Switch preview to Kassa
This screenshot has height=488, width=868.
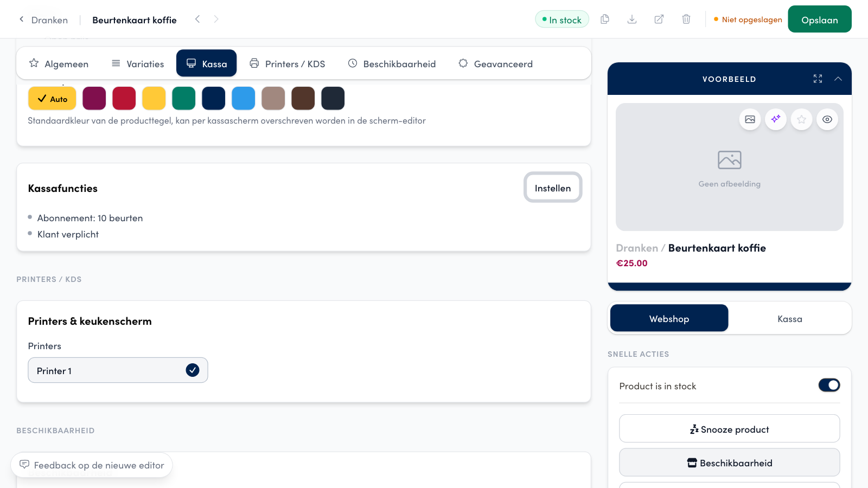click(790, 318)
